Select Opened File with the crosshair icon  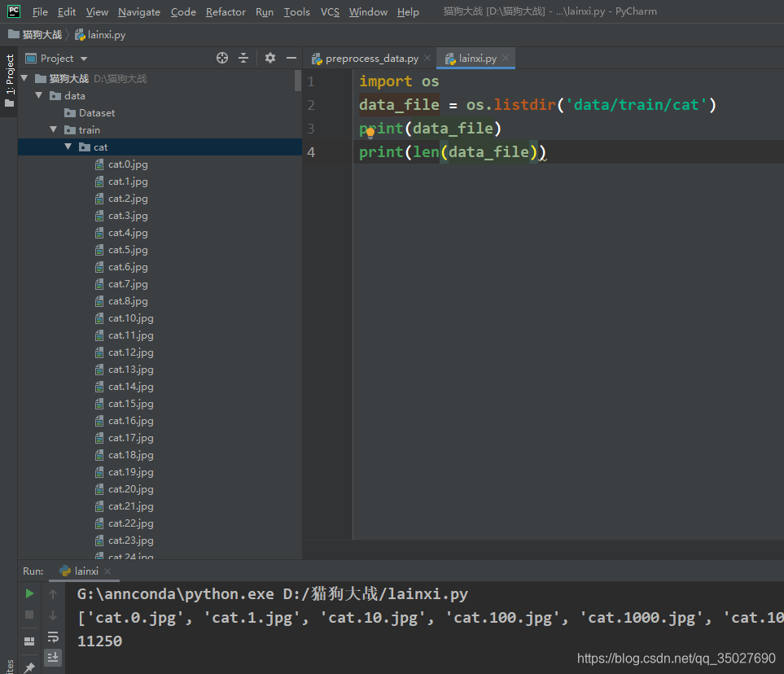221,58
